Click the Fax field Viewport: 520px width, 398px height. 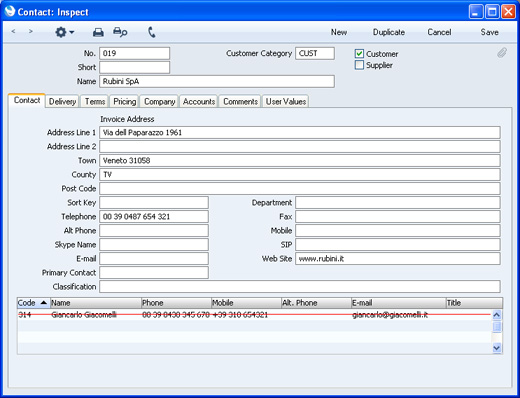point(398,216)
